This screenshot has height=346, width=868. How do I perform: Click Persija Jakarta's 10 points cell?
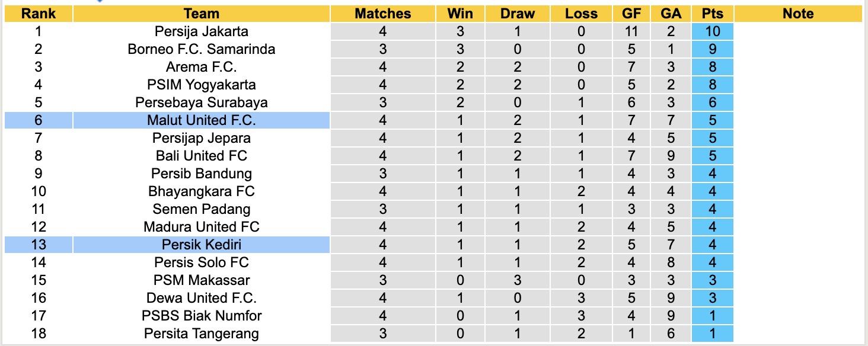[712, 31]
